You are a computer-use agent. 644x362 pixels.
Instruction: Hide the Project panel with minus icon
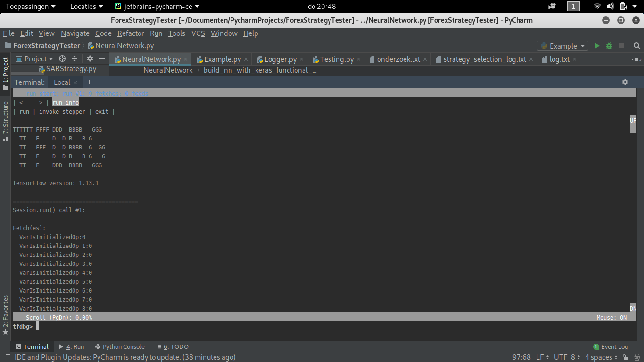coord(102,58)
